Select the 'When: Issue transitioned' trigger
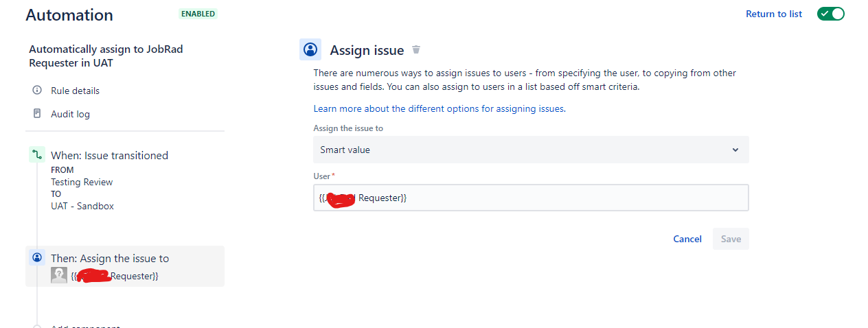The width and height of the screenshot is (868, 328). tap(109, 155)
